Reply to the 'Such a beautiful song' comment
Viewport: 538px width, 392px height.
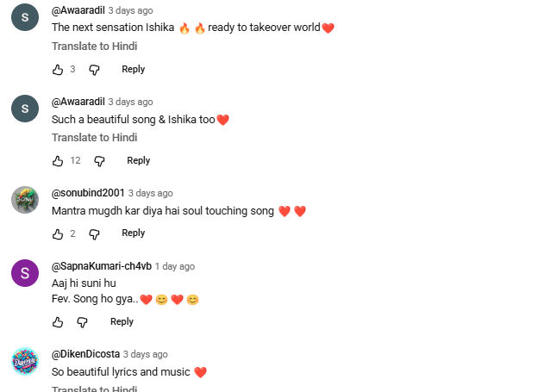point(138,160)
